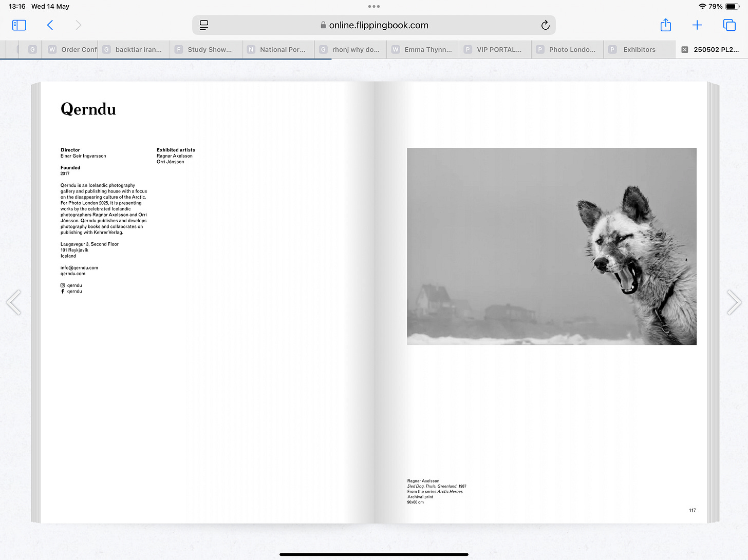Switch to the National Por tab
748x560 pixels.
tap(278, 49)
